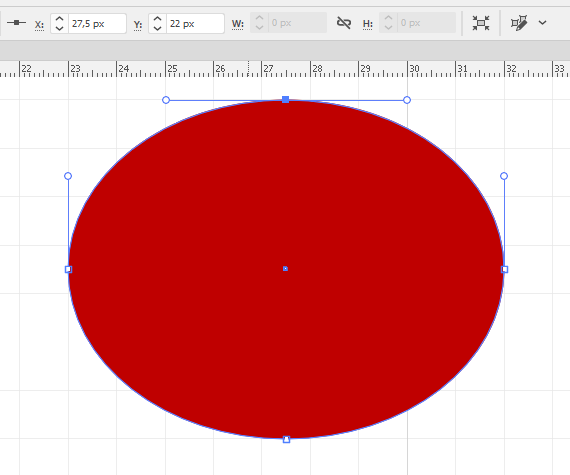Select the bottom anchor point of the ellipse
The width and height of the screenshot is (570, 475).
click(286, 439)
